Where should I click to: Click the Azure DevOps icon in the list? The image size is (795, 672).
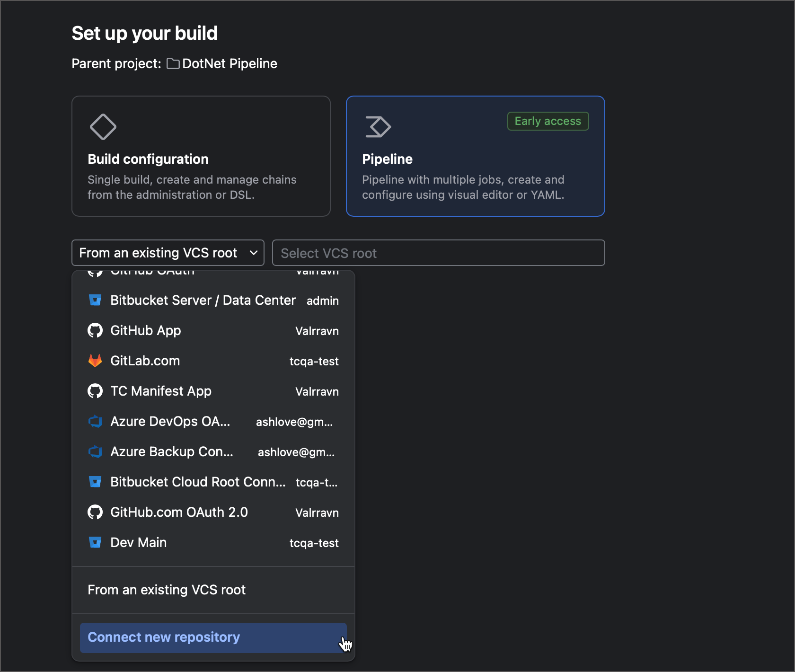95,421
